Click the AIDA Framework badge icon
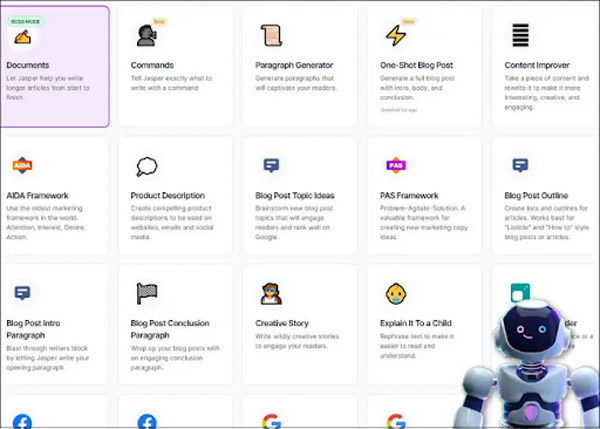The width and height of the screenshot is (600, 429). pos(22,165)
